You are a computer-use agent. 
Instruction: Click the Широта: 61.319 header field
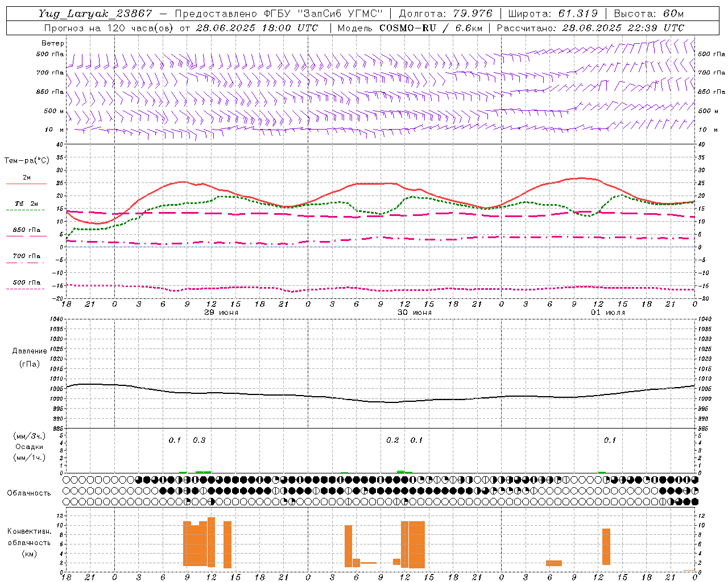coord(553,14)
